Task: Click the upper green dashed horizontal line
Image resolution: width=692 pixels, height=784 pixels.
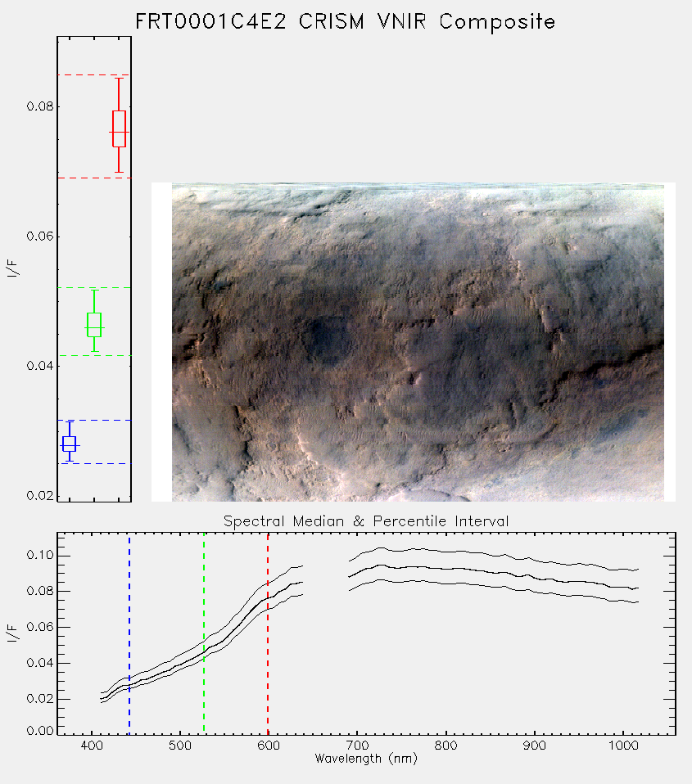Action: (94, 287)
